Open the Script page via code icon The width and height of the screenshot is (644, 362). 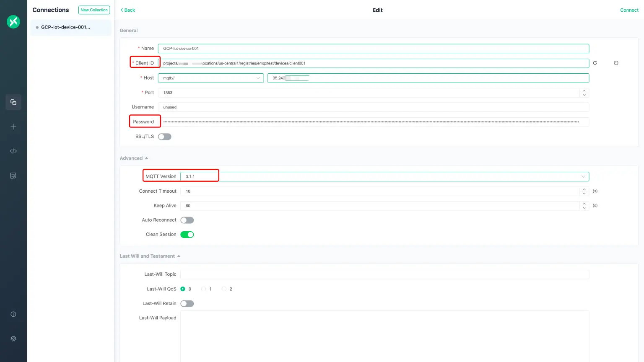[x=13, y=151]
